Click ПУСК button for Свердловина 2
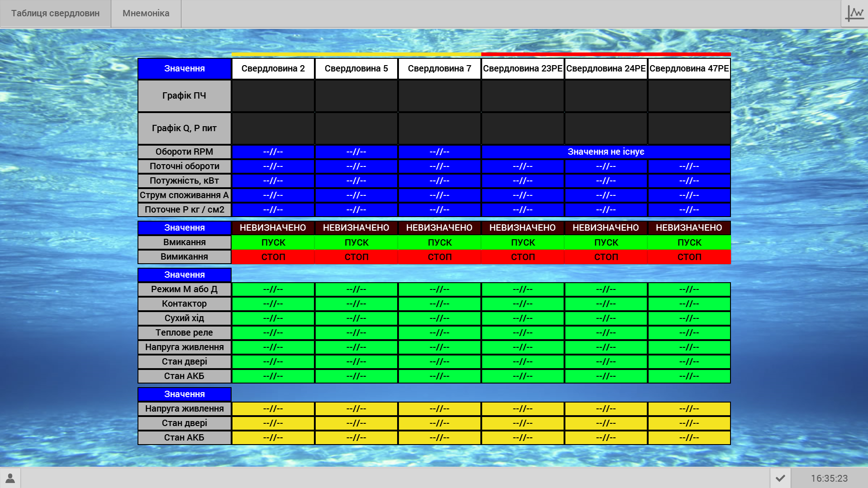The height and width of the screenshot is (488, 868). click(273, 242)
